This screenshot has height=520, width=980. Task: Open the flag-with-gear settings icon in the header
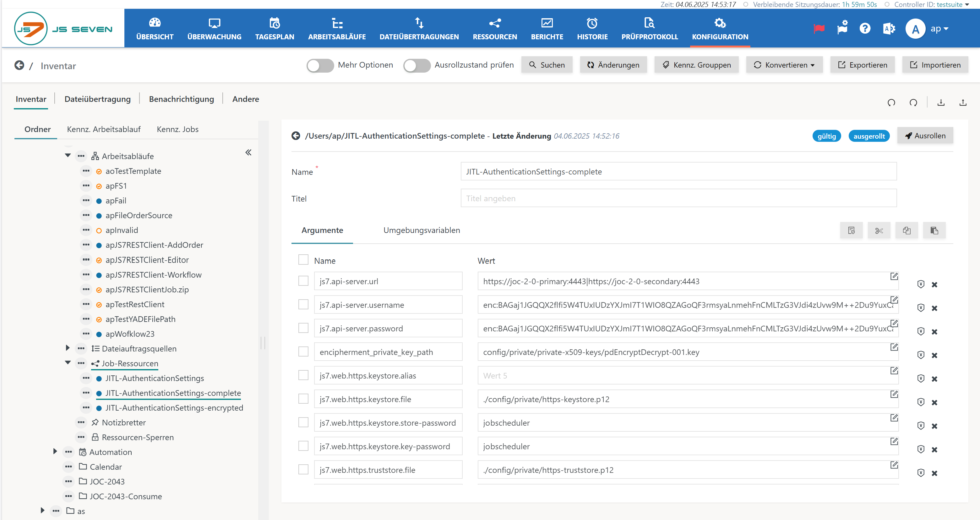click(x=842, y=28)
